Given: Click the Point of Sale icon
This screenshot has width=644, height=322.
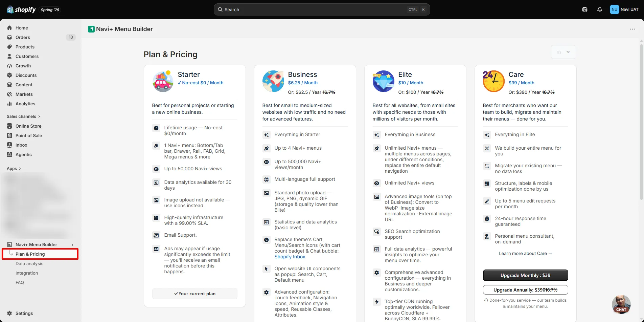Looking at the screenshot, I should 9,135.
